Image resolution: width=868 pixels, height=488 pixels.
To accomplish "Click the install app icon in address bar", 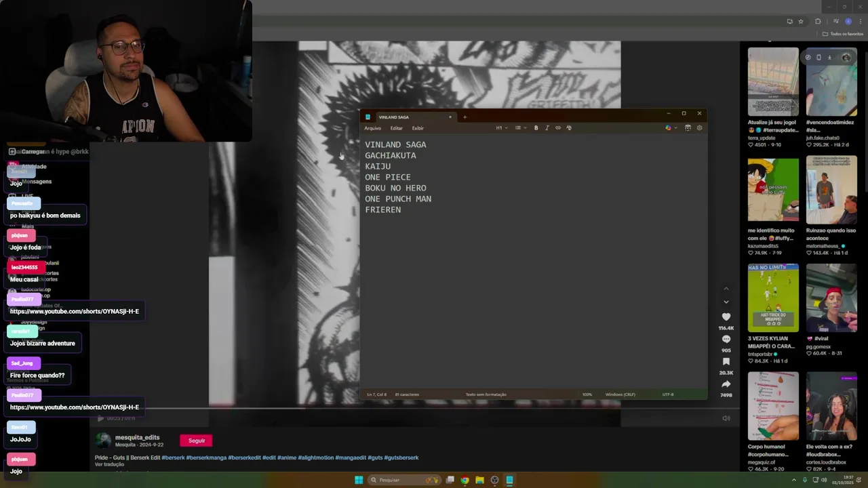I will 789,22.
